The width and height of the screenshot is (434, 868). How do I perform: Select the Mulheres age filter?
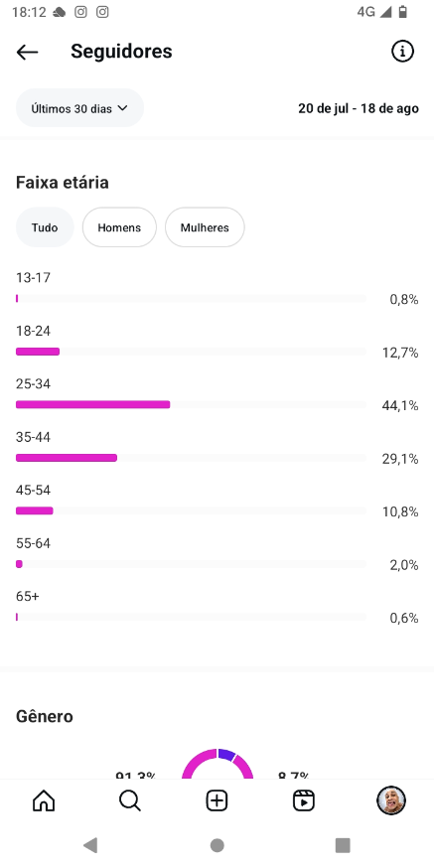[x=205, y=227]
